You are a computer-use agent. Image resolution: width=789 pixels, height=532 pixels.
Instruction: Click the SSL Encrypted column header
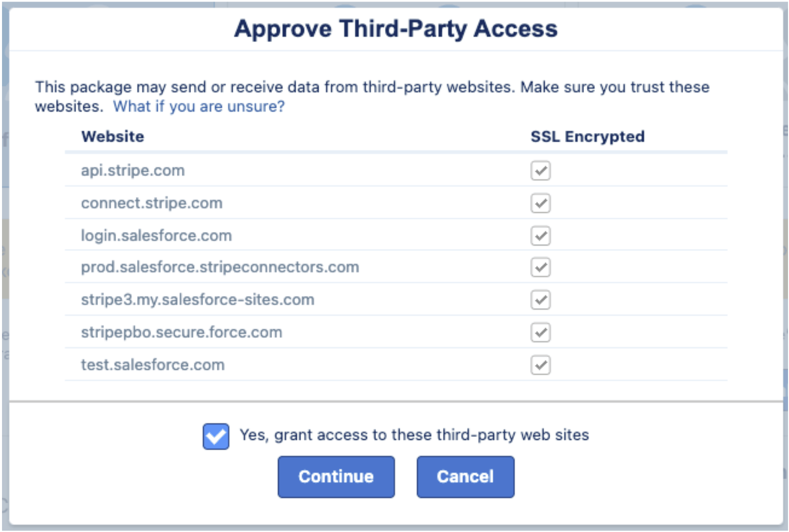587,137
